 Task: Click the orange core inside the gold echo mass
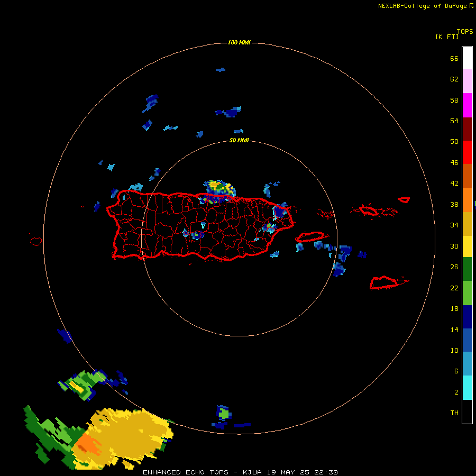click(87, 445)
